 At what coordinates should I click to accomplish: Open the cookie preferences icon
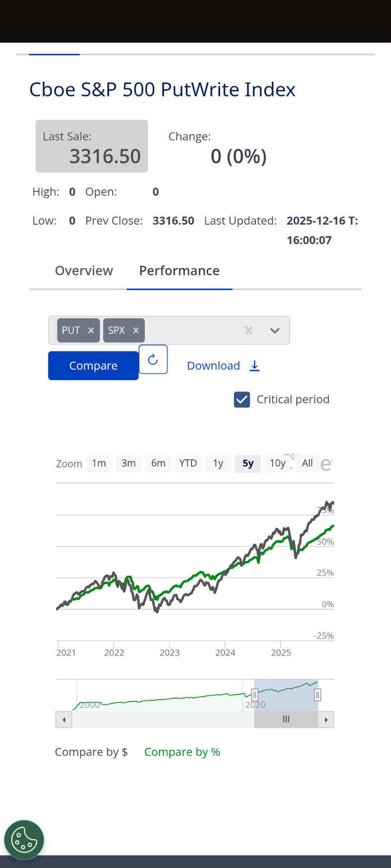tap(24, 840)
